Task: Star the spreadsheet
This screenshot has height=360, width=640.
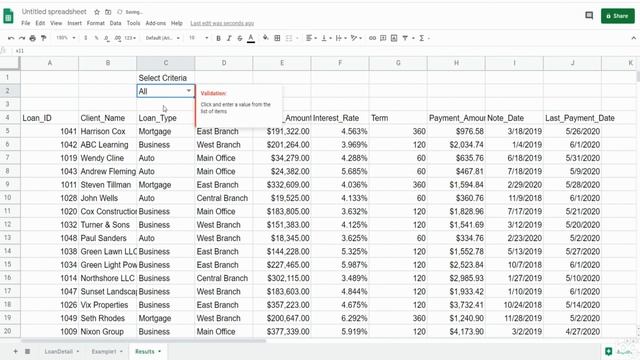Action: pyautogui.click(x=97, y=12)
